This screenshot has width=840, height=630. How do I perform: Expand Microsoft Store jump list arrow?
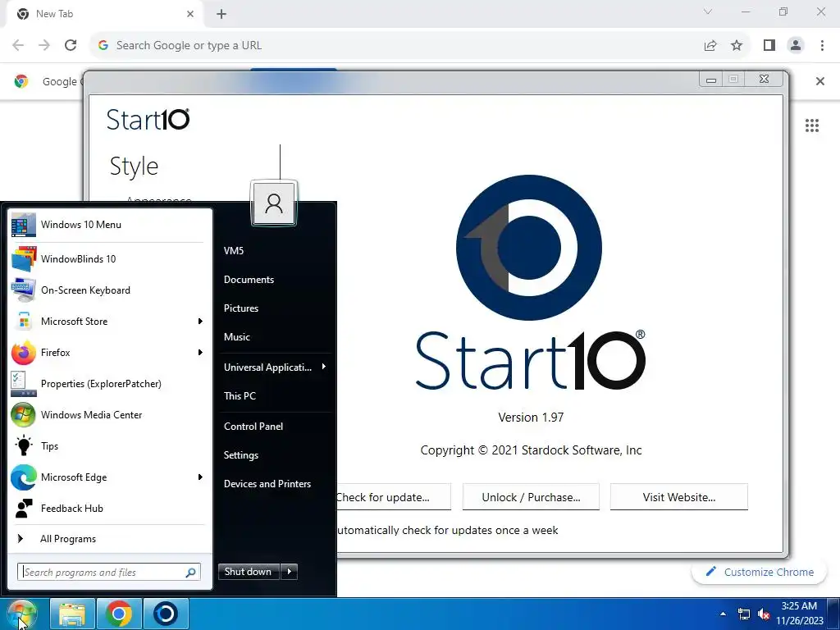point(200,322)
